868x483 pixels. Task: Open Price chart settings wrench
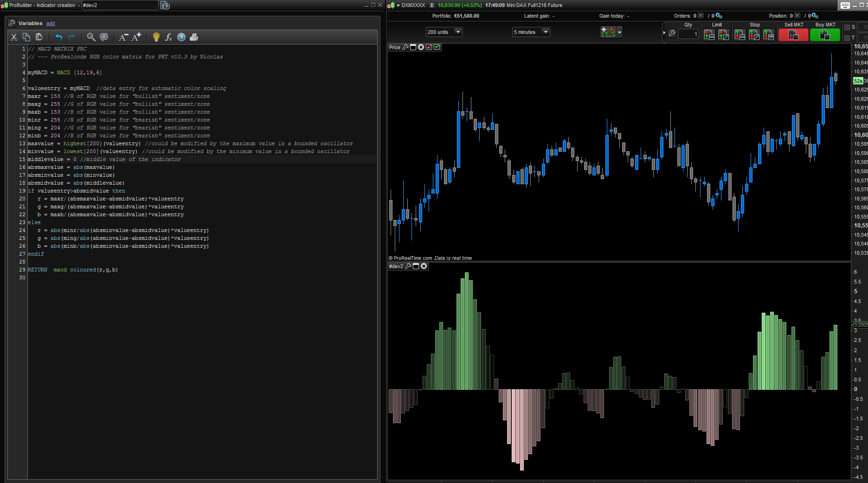pos(405,47)
